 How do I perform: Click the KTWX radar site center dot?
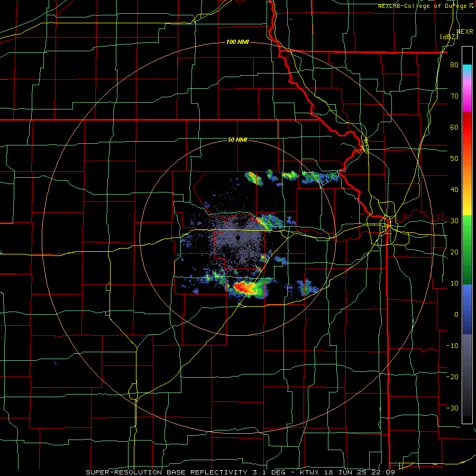(238, 237)
